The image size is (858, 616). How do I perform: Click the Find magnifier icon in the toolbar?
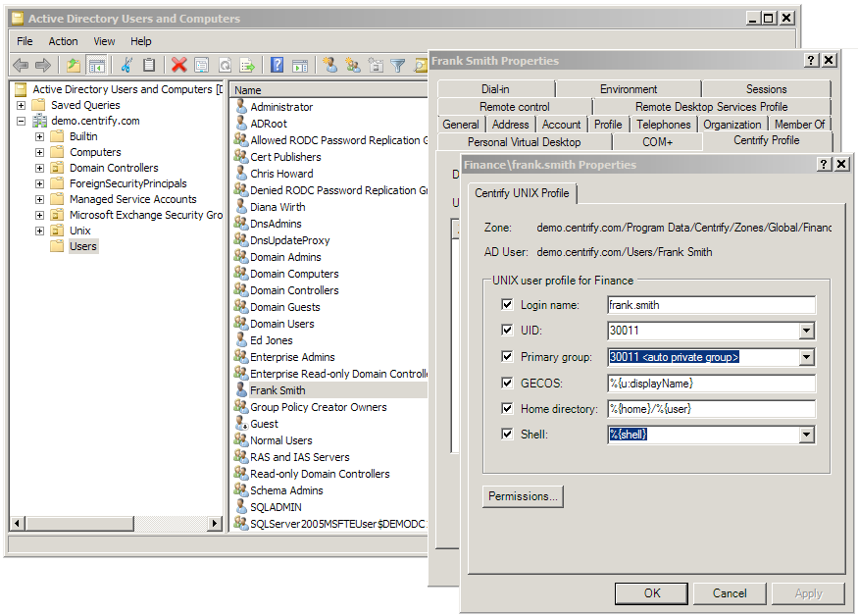421,65
